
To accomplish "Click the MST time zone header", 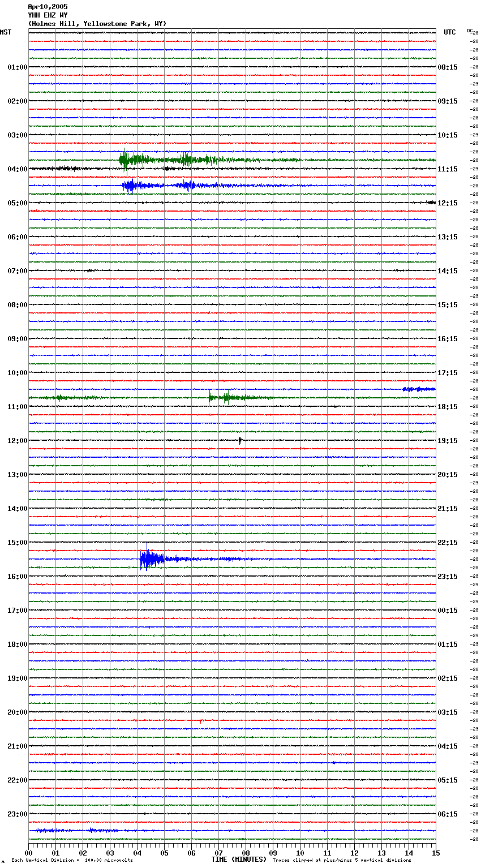I will point(6,32).
